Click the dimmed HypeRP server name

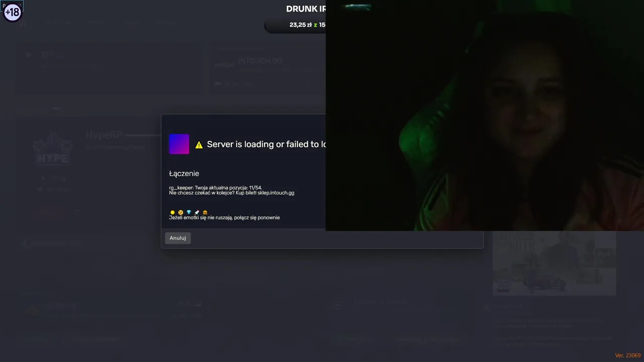104,135
